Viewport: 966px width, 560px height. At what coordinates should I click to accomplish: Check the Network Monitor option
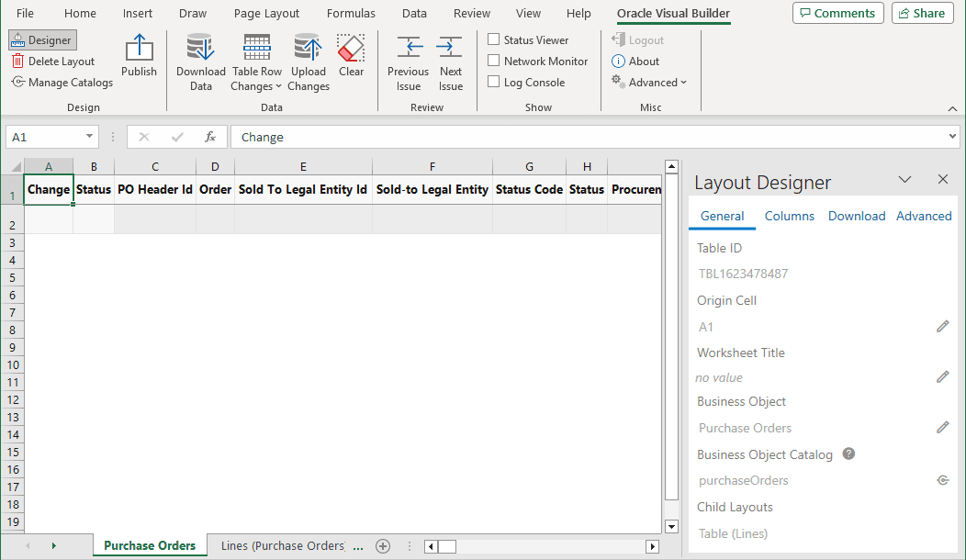494,61
